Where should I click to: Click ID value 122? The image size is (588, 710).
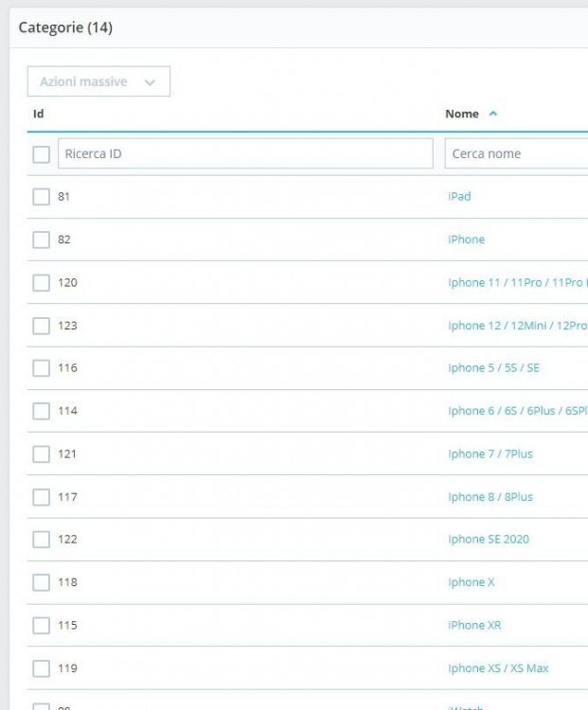67,539
